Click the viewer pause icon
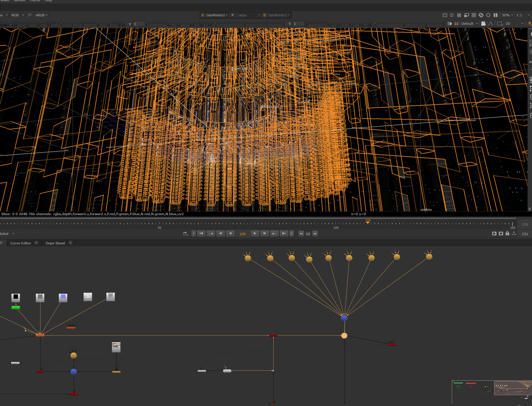Image resolution: width=532 pixels, height=406 pixels. [495, 15]
